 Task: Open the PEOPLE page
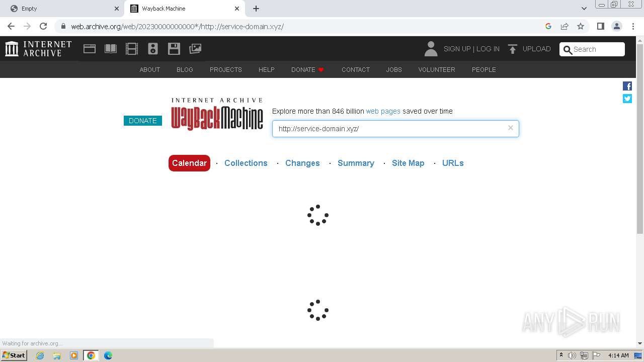[484, 69]
